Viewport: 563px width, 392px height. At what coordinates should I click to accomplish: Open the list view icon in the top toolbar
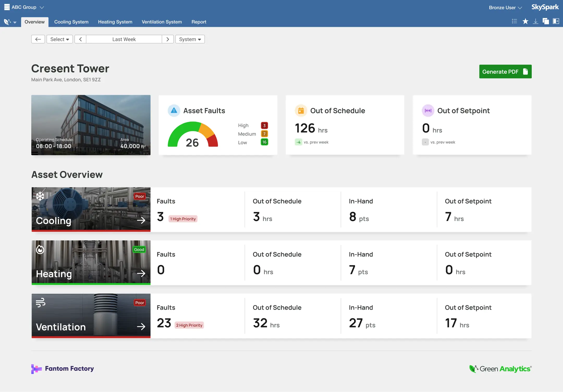click(514, 21)
